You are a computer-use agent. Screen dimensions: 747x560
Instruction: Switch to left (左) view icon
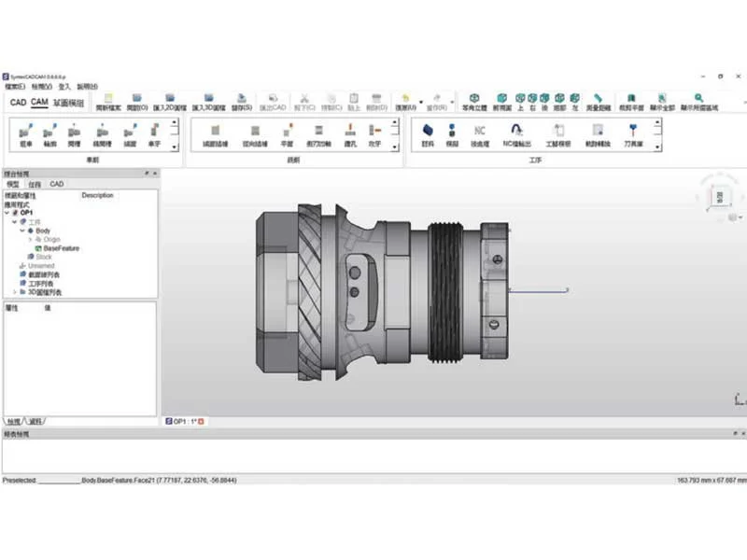pos(575,98)
